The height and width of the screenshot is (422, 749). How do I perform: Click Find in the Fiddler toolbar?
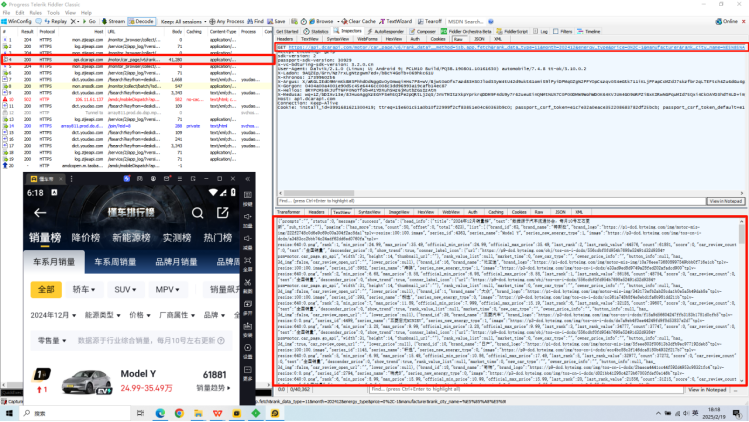[x=256, y=22]
